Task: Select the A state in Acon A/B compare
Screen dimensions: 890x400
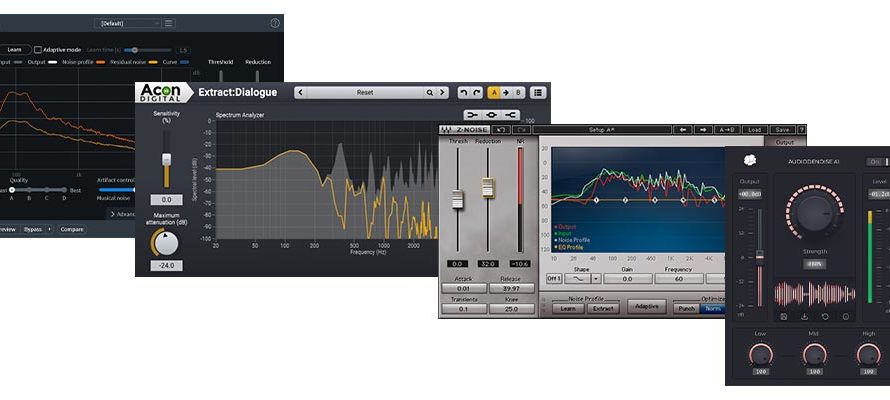Action: tap(494, 92)
